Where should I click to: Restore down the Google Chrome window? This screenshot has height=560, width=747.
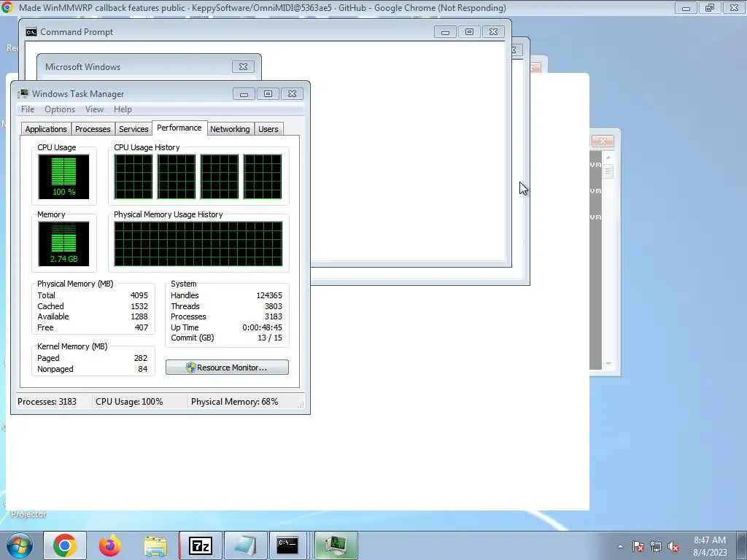(710, 7)
